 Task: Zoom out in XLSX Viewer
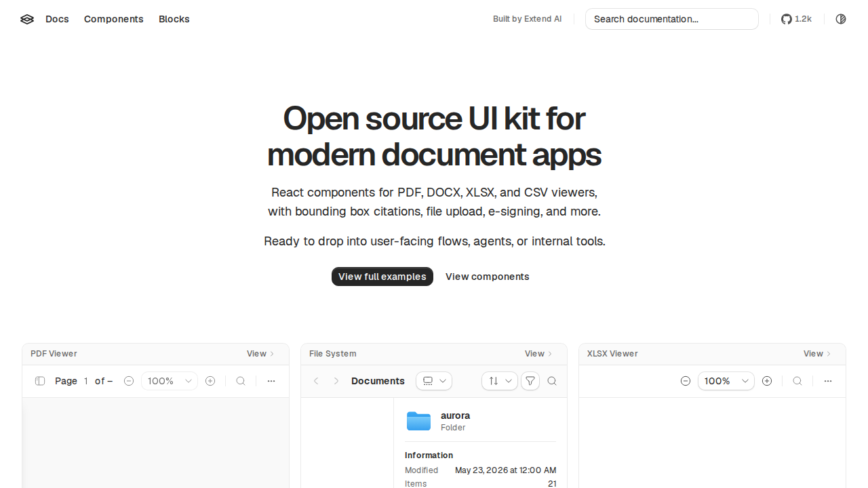pyautogui.click(x=686, y=381)
